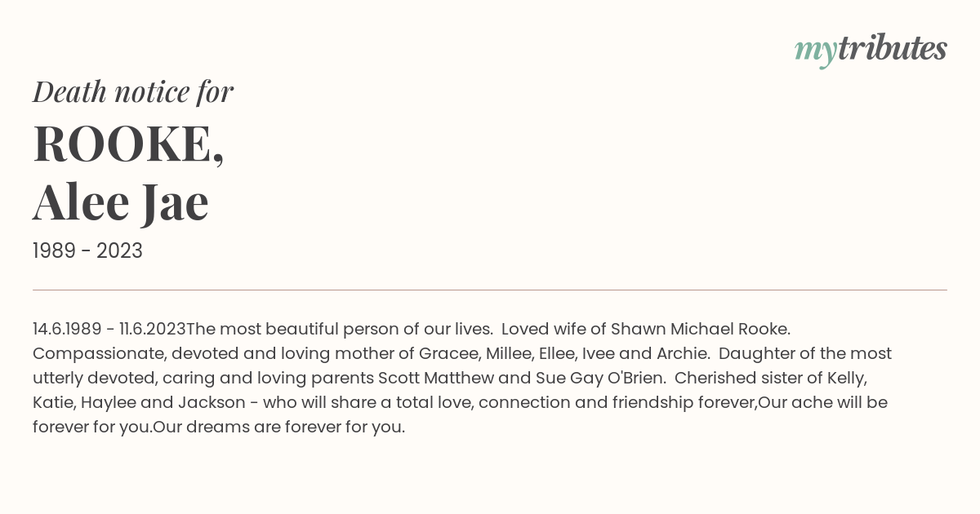The image size is (980, 514).
Task: Click the "tributes" part of logo
Action: point(893,48)
